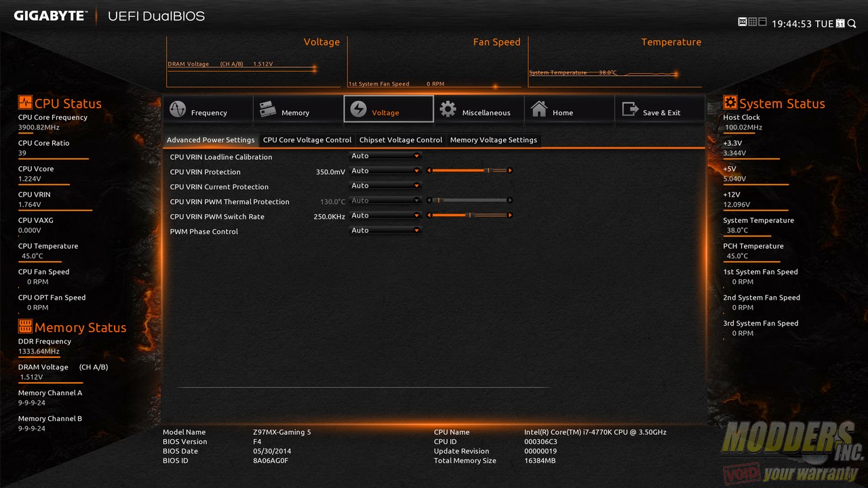Click the CPU Status pulse icon
The image size is (868, 488).
pos(25,103)
